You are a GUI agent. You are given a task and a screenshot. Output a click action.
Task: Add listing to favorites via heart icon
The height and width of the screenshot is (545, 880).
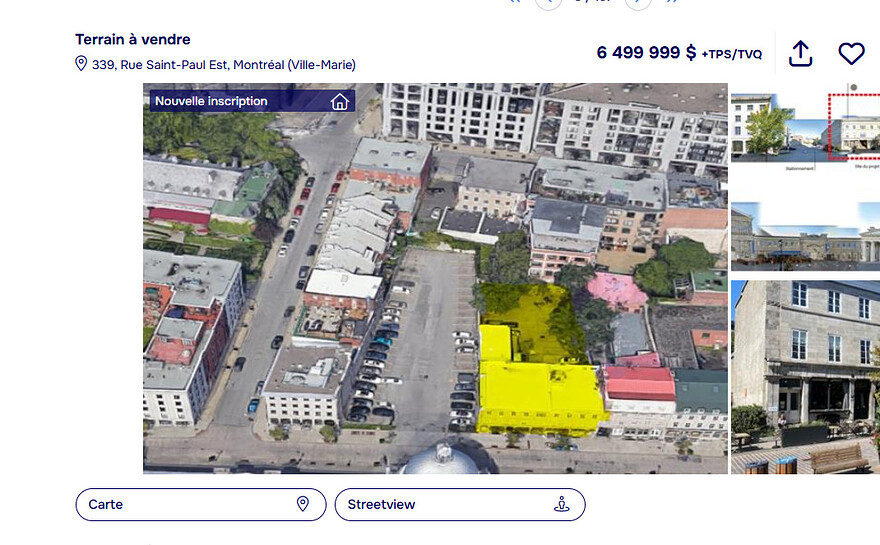coord(851,54)
